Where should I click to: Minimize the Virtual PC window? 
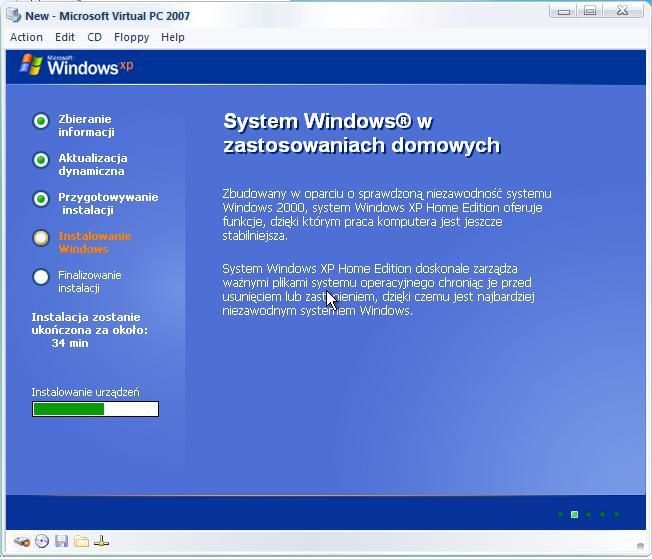[x=563, y=11]
